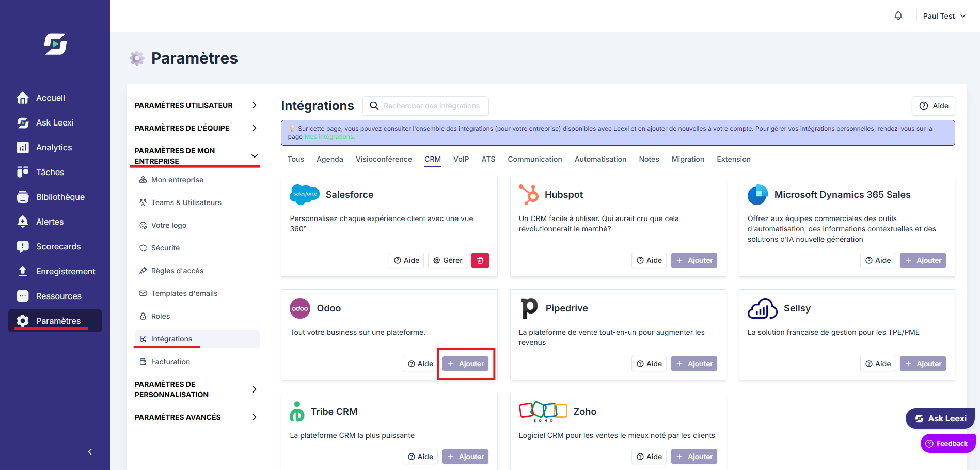The width and height of the screenshot is (980, 470).
Task: Collapse the left sidebar with the arrow
Action: click(x=90, y=452)
